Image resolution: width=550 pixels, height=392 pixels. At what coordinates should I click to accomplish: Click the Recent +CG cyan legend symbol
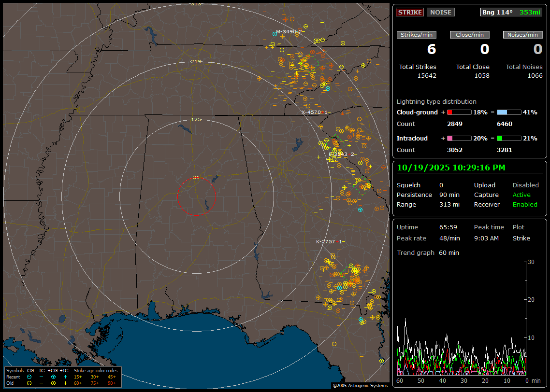click(x=53, y=377)
